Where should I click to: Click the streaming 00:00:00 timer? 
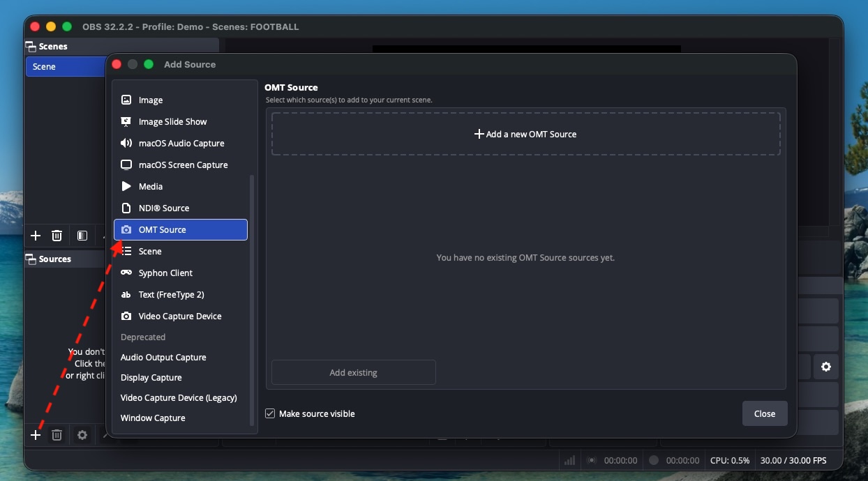(620, 460)
